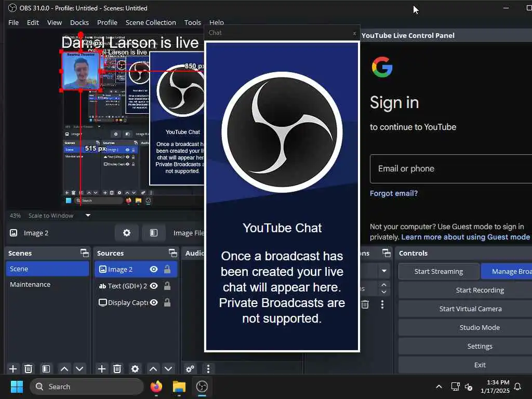This screenshot has height=399, width=532.
Task: Open the Tools menu
Action: pyautogui.click(x=192, y=22)
